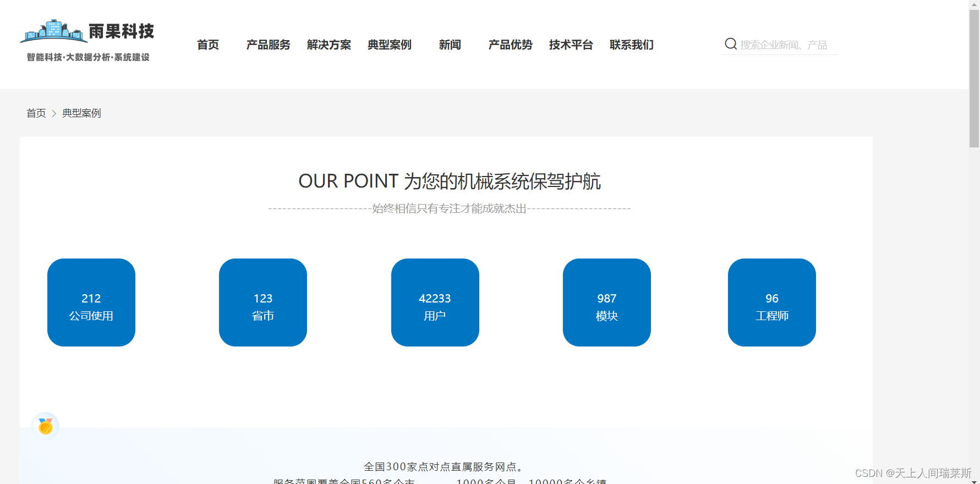Click the 首页 breadcrumb link

click(x=36, y=113)
